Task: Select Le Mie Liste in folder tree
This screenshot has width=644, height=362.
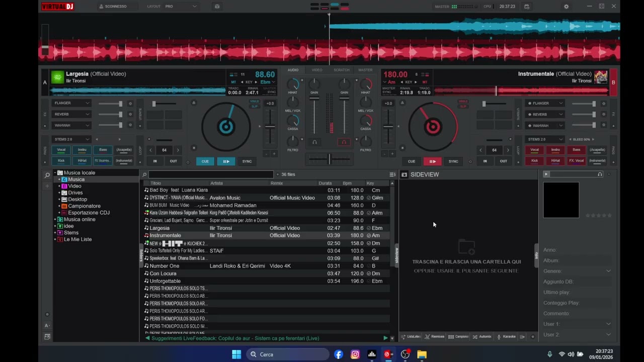Action: pyautogui.click(x=77, y=239)
